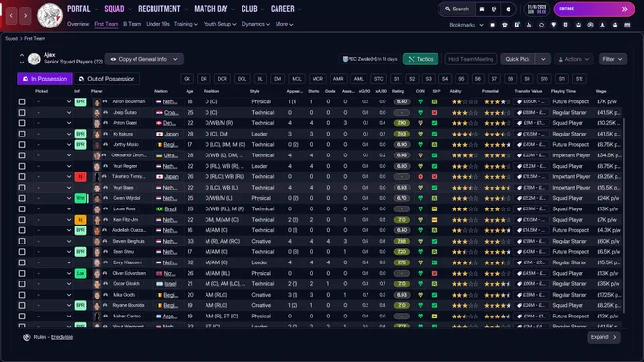
Task: Click the Rating column header
Action: [398, 91]
